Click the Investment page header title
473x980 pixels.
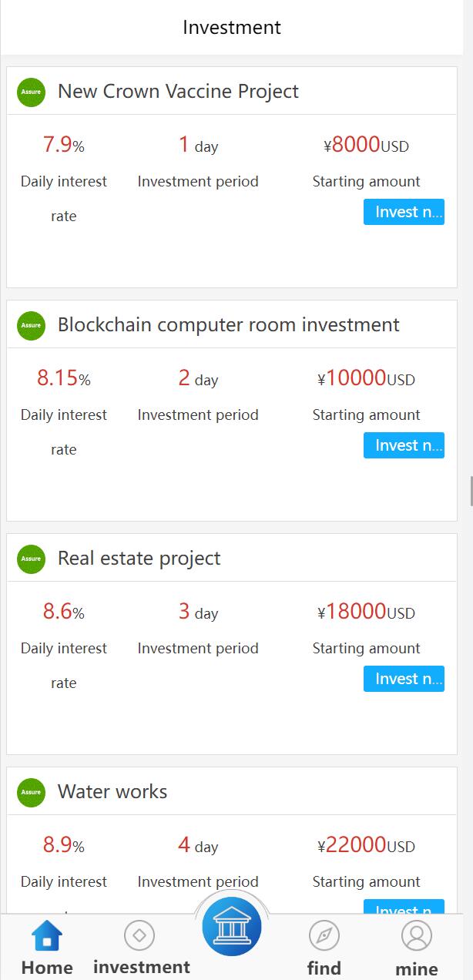[x=232, y=28]
